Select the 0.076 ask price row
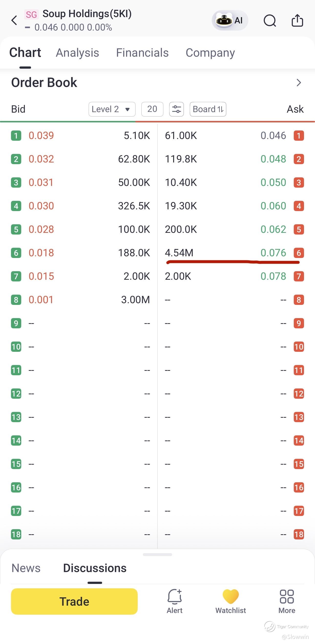 click(x=234, y=253)
